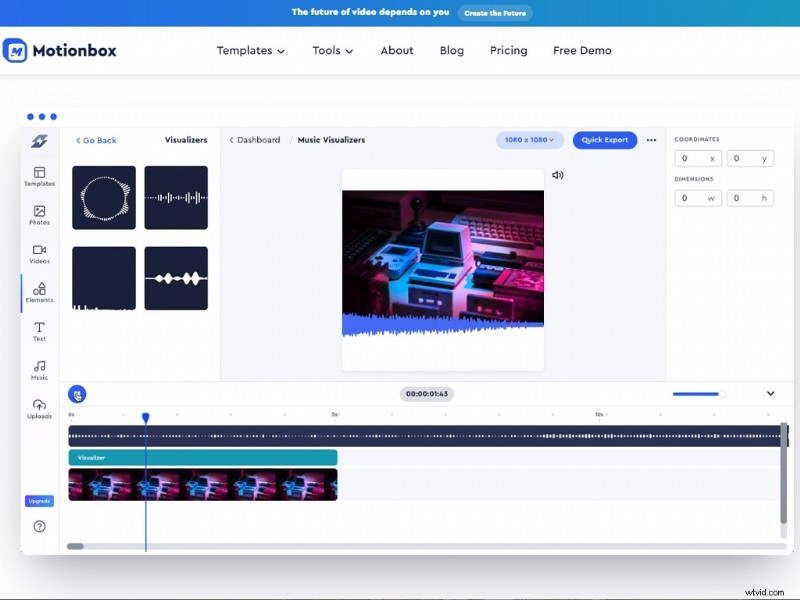Open the 1080 x 1080 canvas size dropdown
The height and width of the screenshot is (600, 800).
coord(529,140)
